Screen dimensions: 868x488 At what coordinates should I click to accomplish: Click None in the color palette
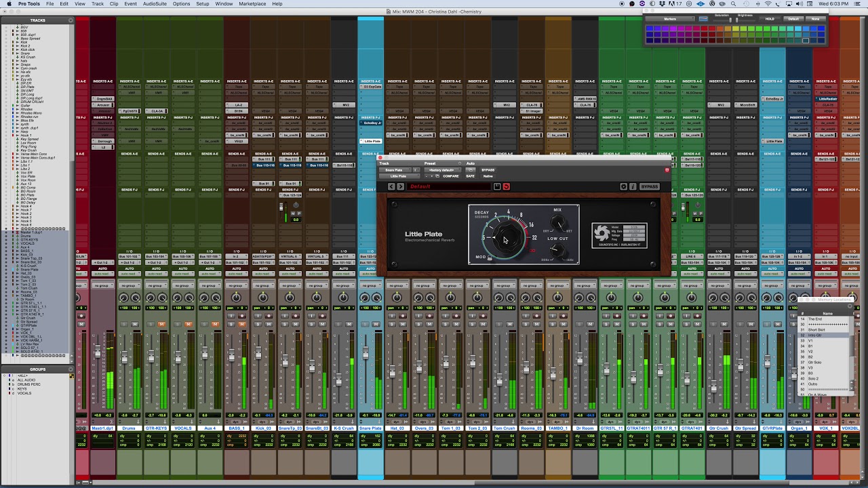click(816, 19)
